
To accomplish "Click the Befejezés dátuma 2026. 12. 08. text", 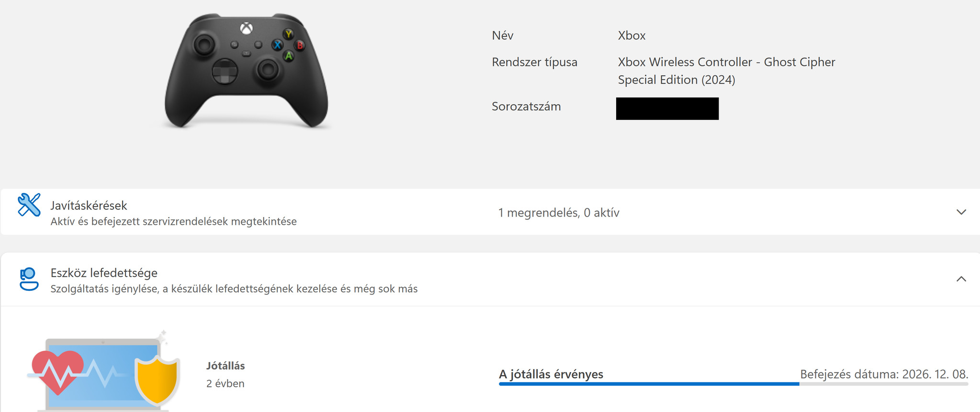I will 884,374.
